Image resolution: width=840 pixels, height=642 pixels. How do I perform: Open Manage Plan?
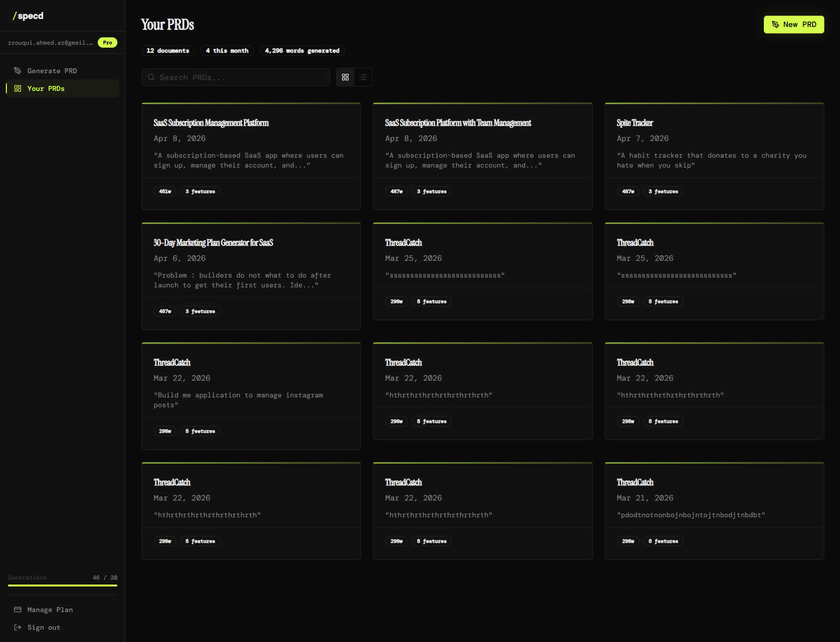(62, 610)
